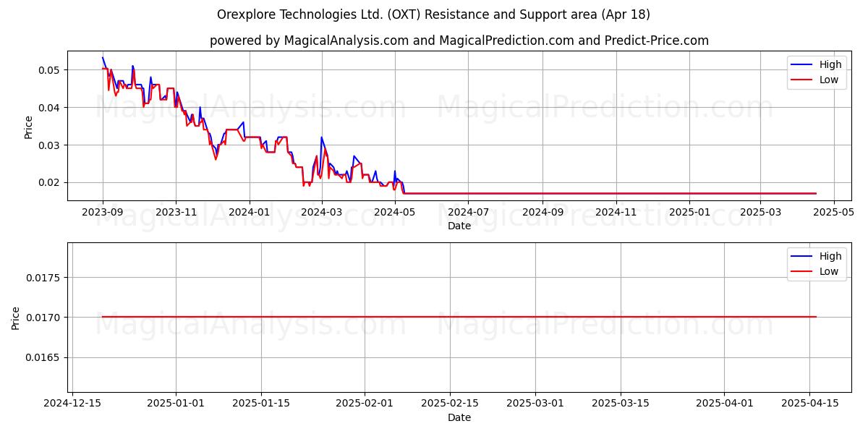Click the 2024-09 date tick
This screenshot has height=434, width=868.
(542, 212)
